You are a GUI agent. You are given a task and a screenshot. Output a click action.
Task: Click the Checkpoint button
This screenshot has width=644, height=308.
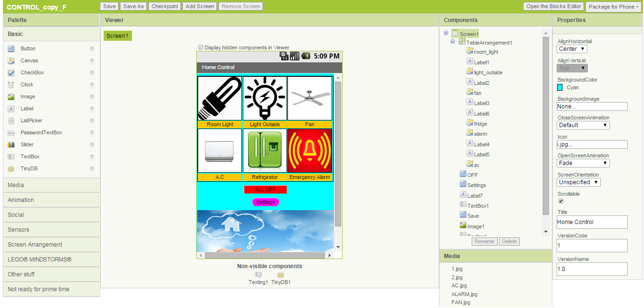coord(165,7)
